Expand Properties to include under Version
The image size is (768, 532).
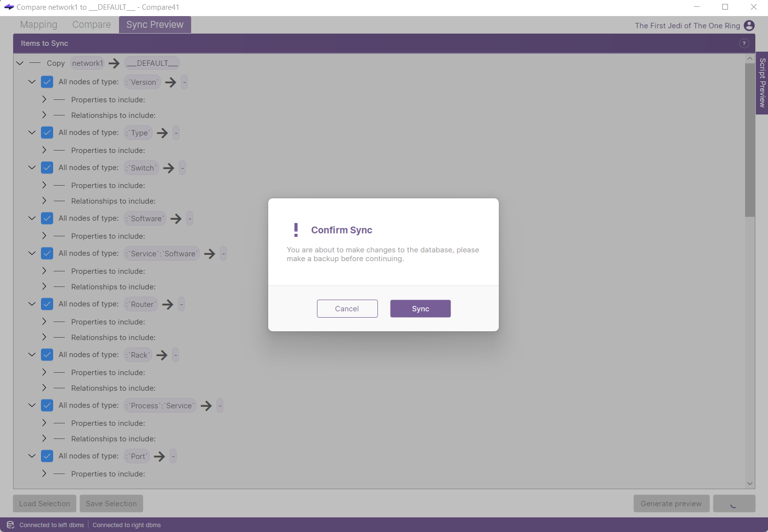[44, 99]
